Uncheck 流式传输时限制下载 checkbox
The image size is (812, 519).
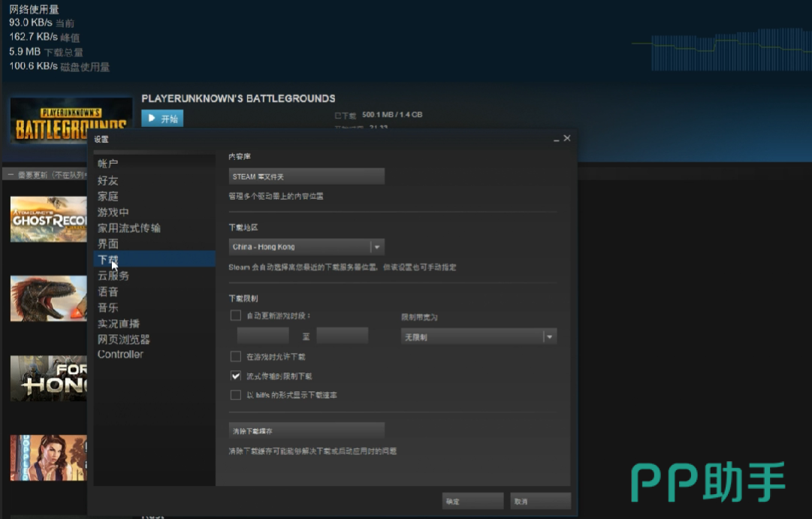tap(236, 376)
